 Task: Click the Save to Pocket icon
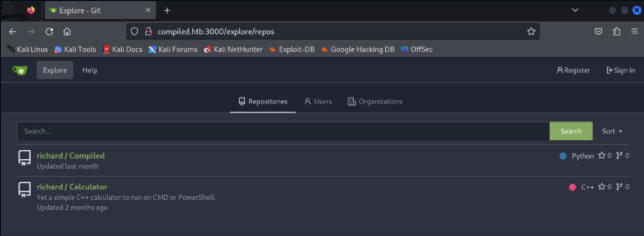pyautogui.click(x=598, y=32)
